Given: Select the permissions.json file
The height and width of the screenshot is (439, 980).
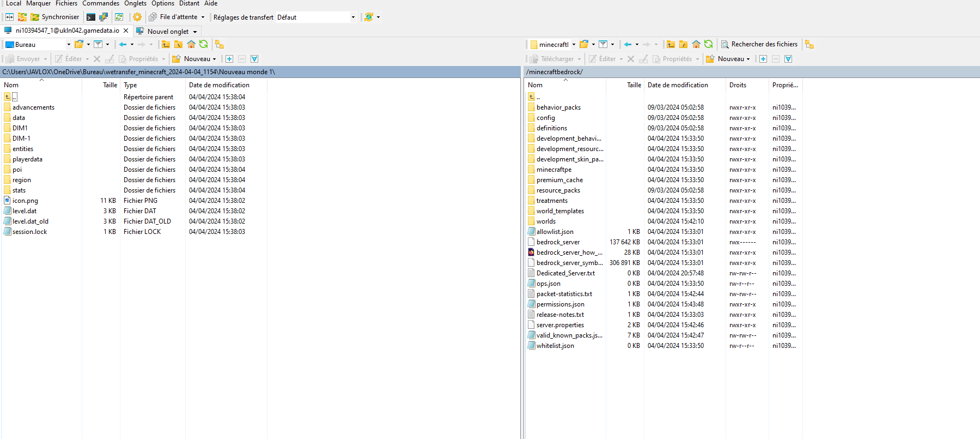Looking at the screenshot, I should [560, 304].
